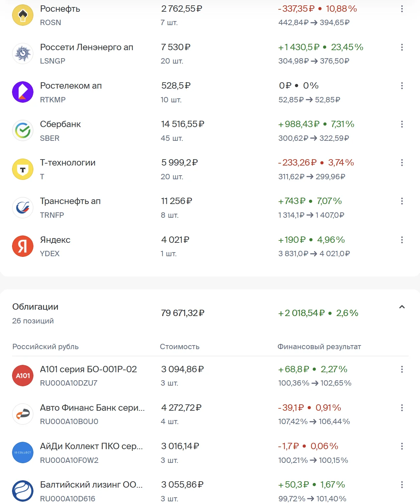
Task: Click the Финансовый результат column header
Action: pos(319,346)
